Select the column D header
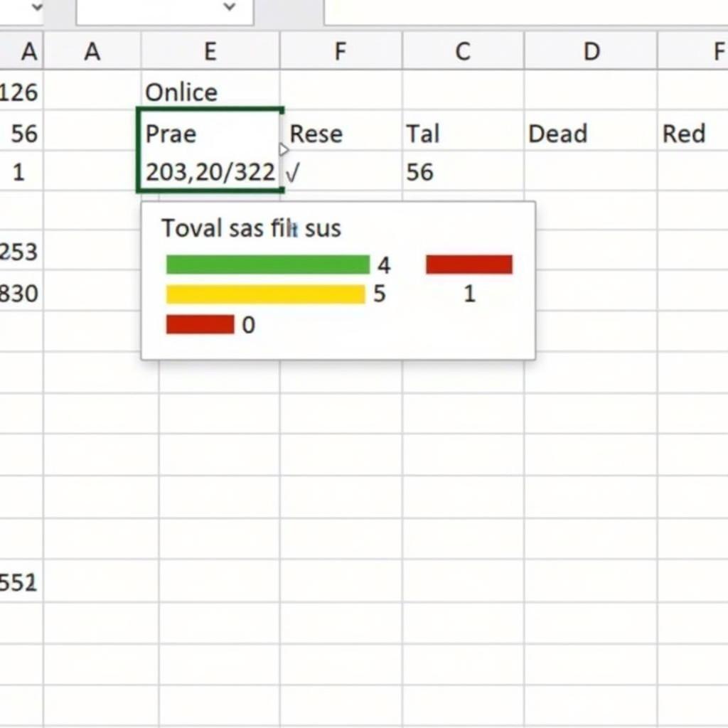The height and width of the screenshot is (728, 728). click(591, 51)
